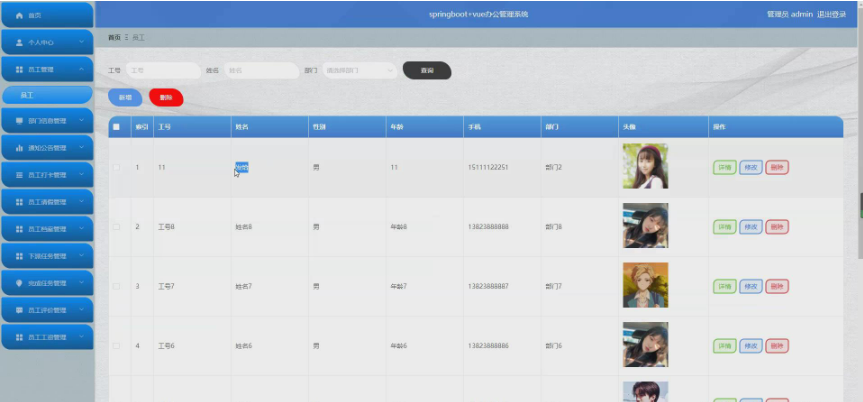This screenshot has height=402, width=863.
Task: Focus the 工号 search input
Action: (163, 70)
